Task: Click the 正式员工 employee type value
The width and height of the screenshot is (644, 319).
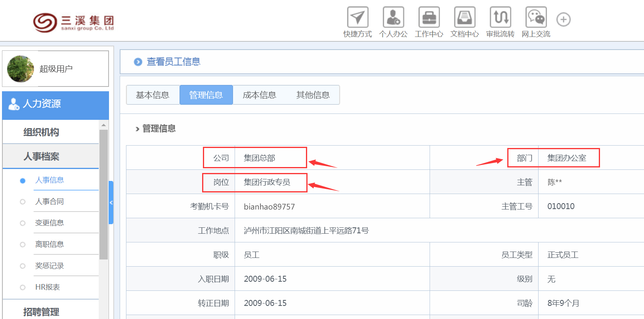Action: tap(563, 255)
